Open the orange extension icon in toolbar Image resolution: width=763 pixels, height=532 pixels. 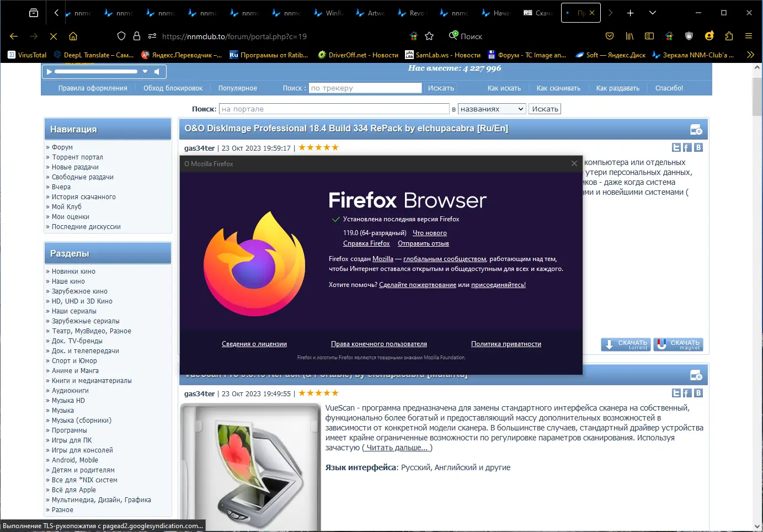click(709, 36)
